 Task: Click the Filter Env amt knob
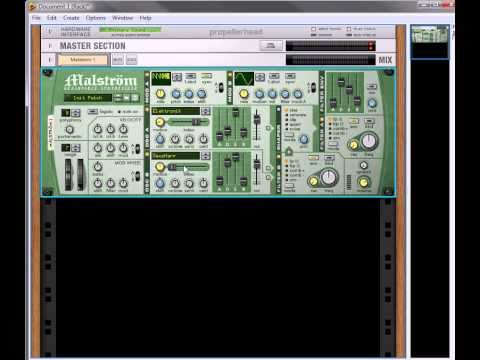click(372, 103)
